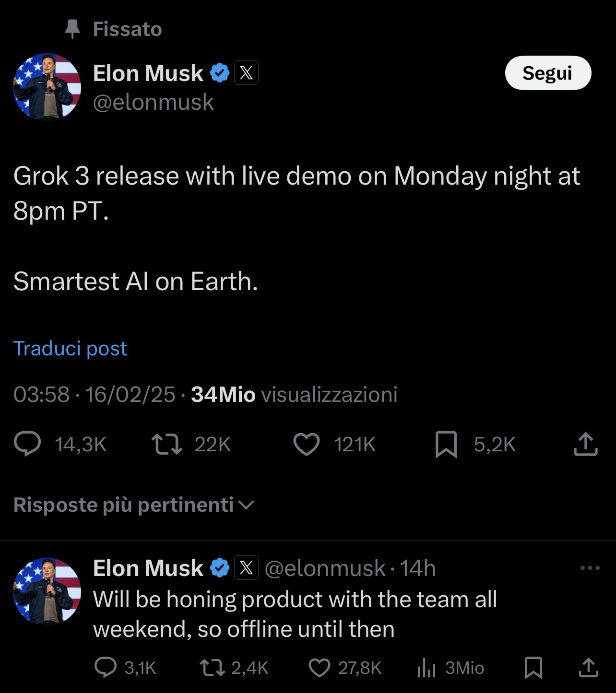Repost the 'honing product' reply

(213, 668)
